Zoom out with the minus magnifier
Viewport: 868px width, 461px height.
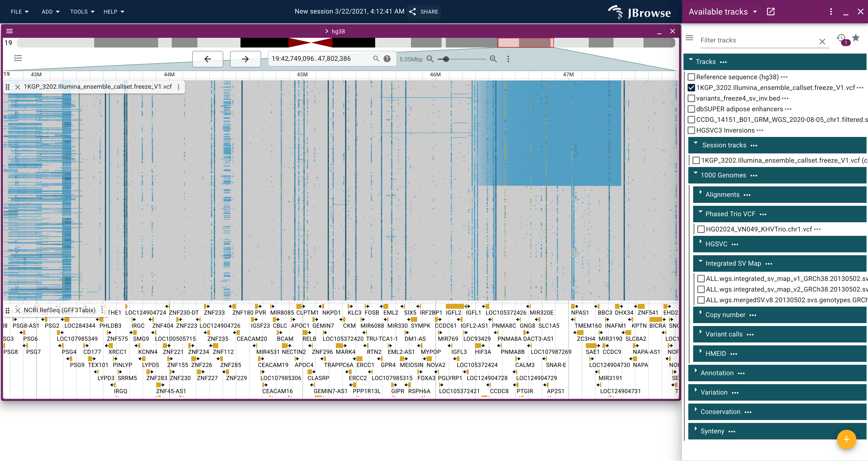(430, 59)
